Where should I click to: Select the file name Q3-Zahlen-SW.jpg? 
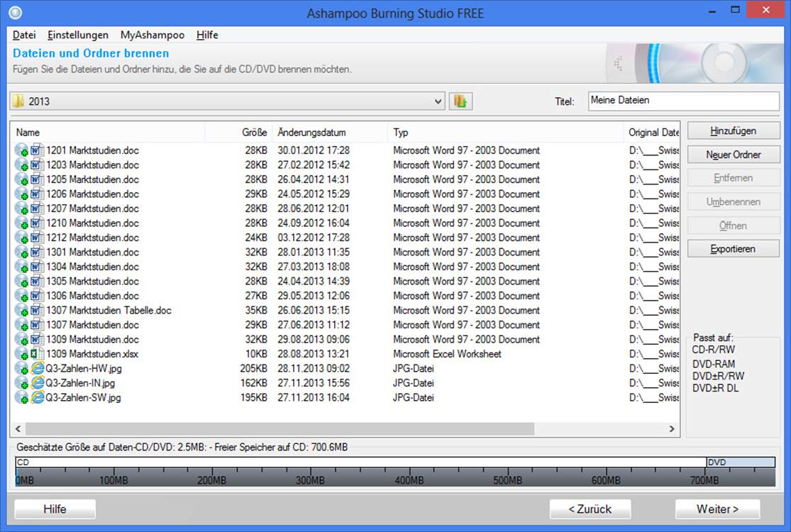pos(83,398)
